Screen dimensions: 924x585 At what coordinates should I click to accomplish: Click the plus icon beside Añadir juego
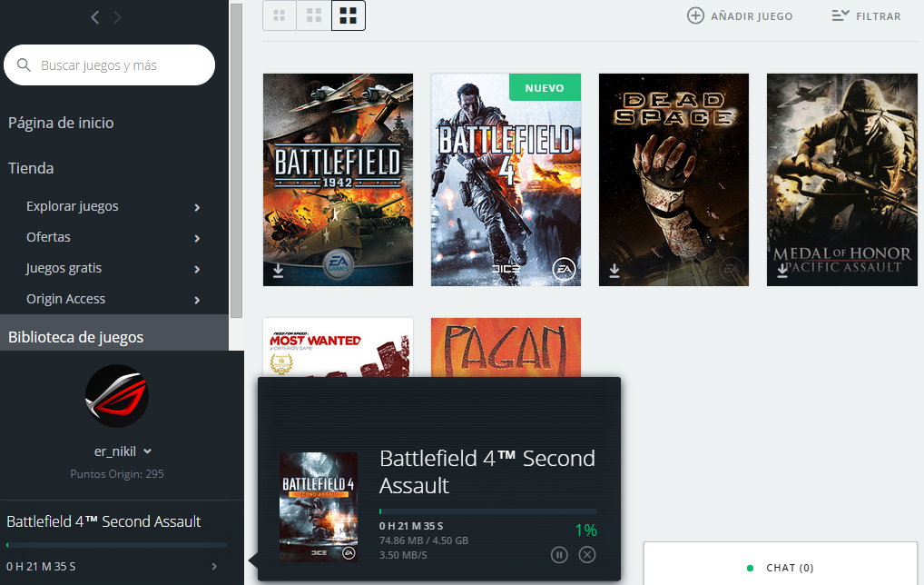(x=695, y=16)
